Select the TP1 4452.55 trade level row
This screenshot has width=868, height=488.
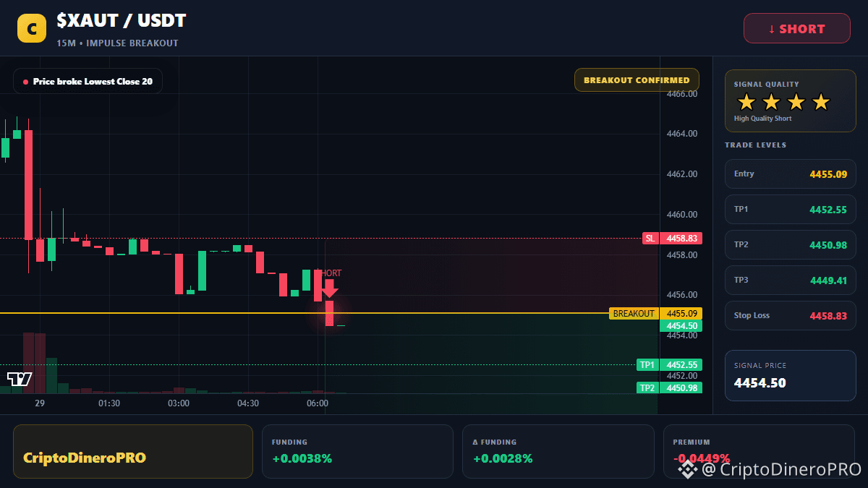(x=791, y=210)
